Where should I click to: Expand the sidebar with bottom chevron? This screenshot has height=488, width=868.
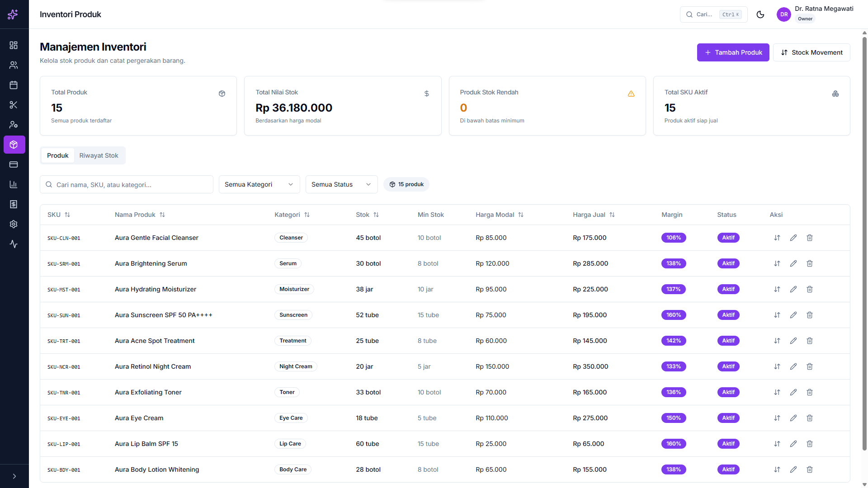(14, 476)
